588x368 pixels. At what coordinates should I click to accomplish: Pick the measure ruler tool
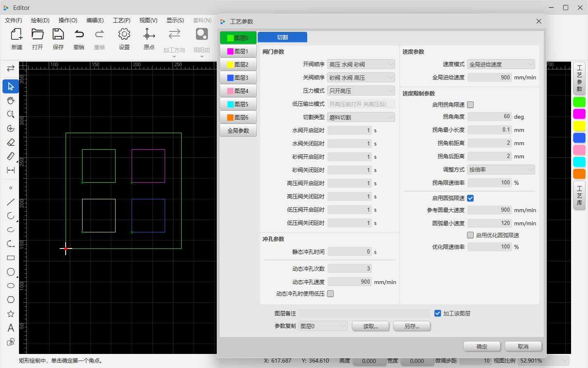(10, 156)
